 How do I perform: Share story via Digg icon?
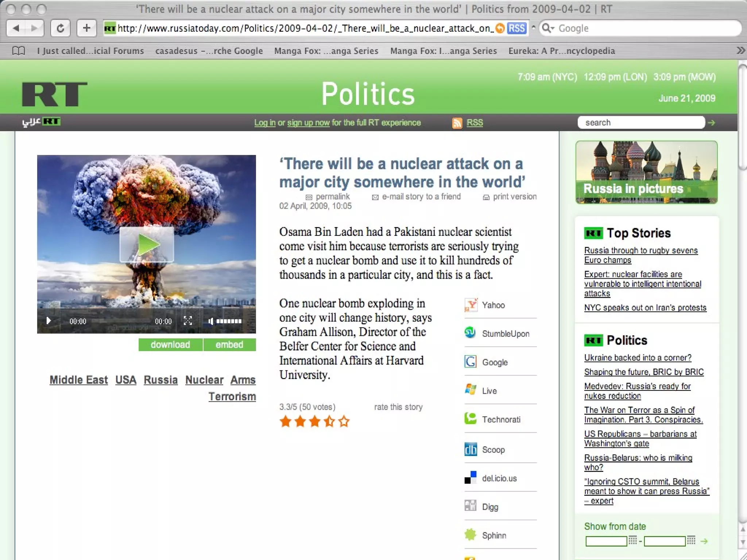pos(470,506)
